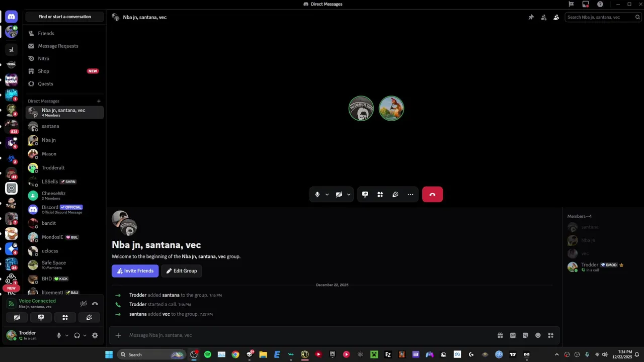
Task: Select Trodder in the members list
Action: [x=602, y=267]
